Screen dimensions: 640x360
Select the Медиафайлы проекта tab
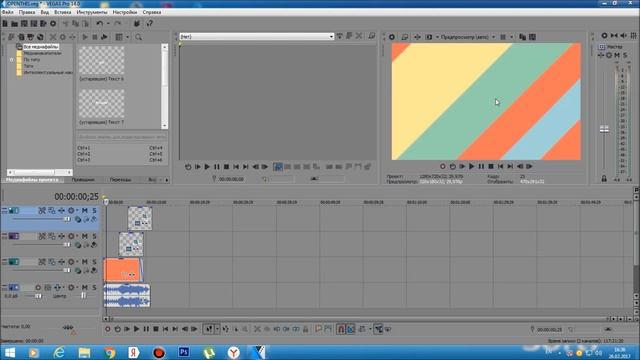pyautogui.click(x=33, y=180)
